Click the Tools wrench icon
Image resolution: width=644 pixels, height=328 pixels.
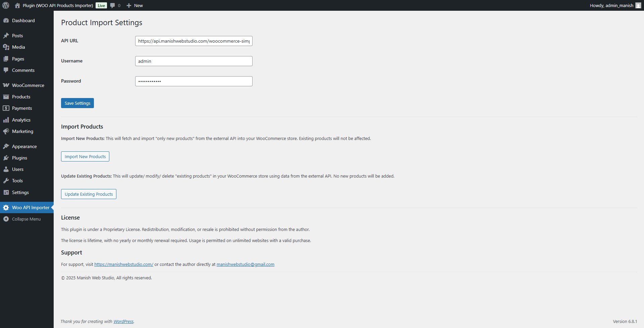6,181
